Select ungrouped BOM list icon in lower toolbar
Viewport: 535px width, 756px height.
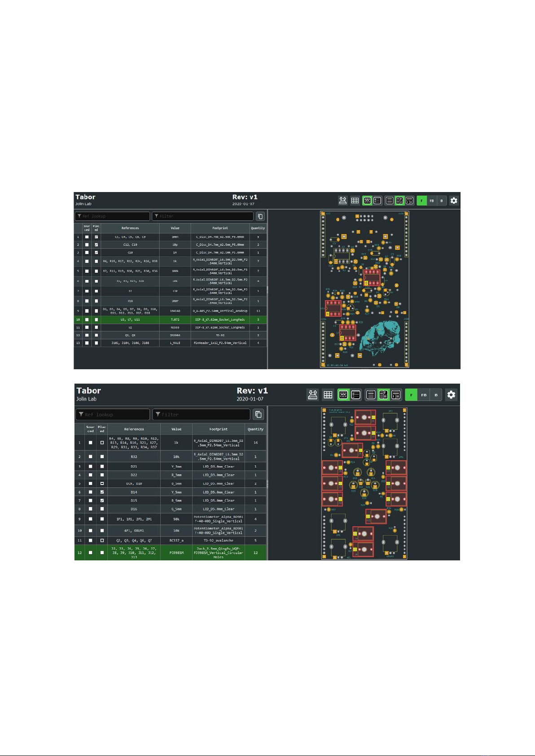(355, 395)
